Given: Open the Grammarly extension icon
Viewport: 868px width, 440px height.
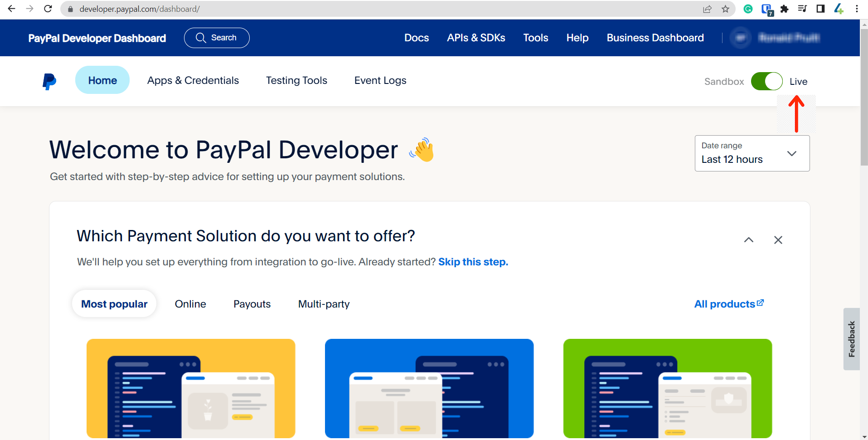Looking at the screenshot, I should coord(748,9).
